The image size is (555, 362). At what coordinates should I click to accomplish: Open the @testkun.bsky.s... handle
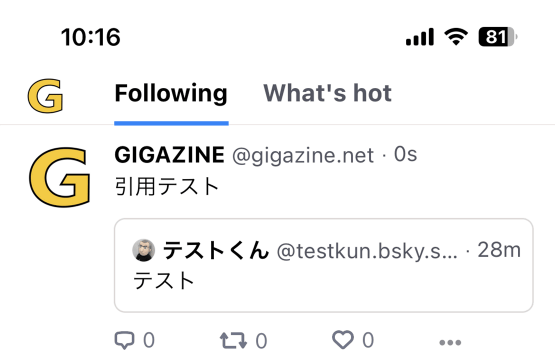click(x=367, y=251)
